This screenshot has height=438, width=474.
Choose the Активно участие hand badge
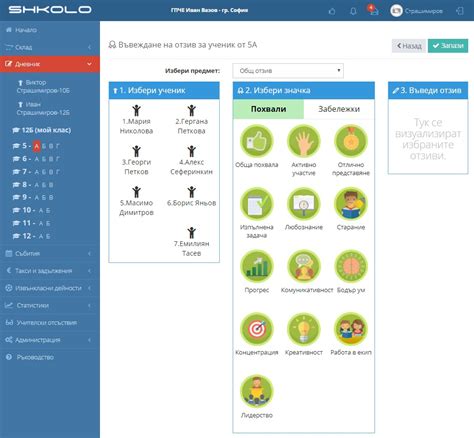(x=303, y=141)
